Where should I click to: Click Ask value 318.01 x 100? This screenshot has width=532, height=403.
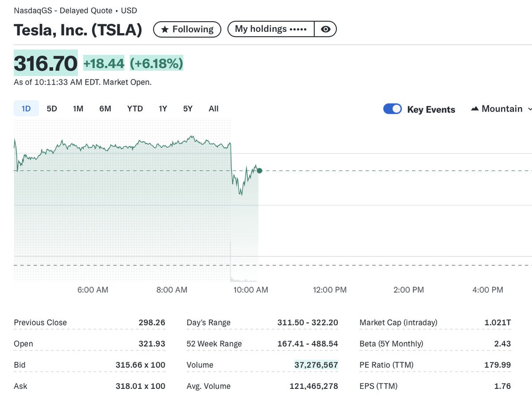pyautogui.click(x=140, y=386)
